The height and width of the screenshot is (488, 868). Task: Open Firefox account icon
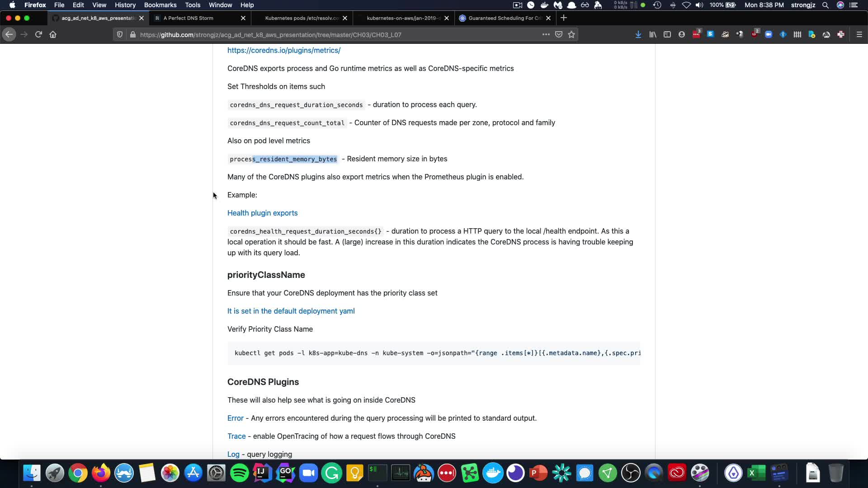pos(682,34)
